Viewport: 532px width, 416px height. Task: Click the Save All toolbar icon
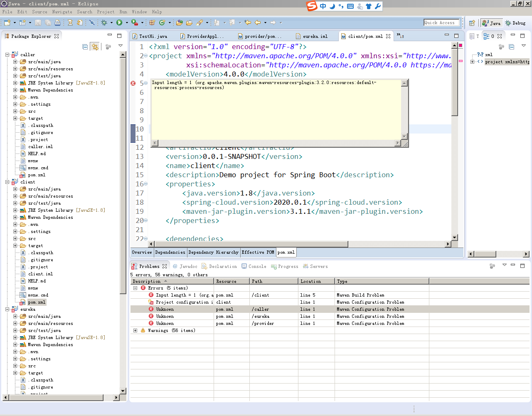coord(48,22)
